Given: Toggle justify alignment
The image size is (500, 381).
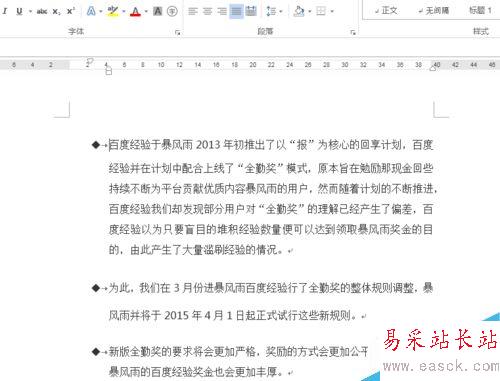Looking at the screenshot, I should [236, 12].
